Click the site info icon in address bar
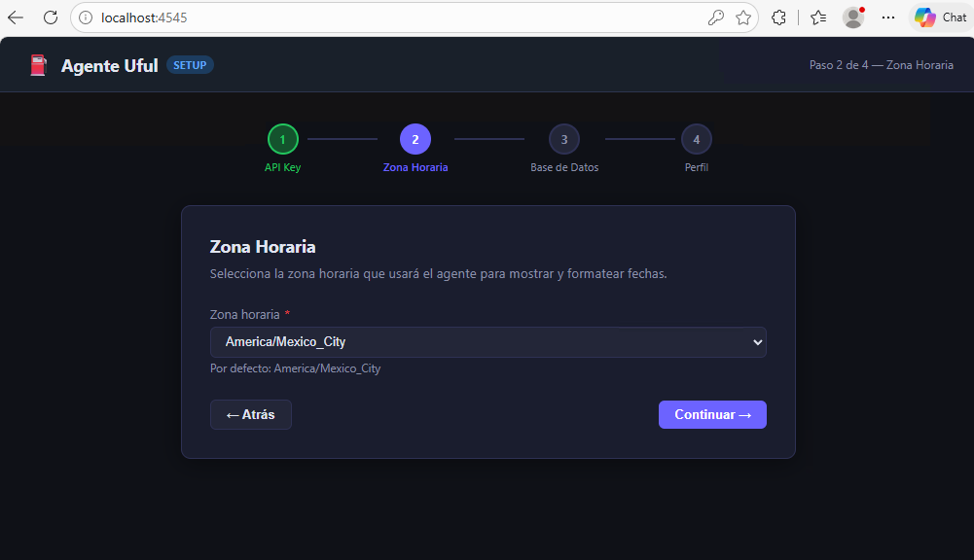Image resolution: width=974 pixels, height=560 pixels. [85, 17]
